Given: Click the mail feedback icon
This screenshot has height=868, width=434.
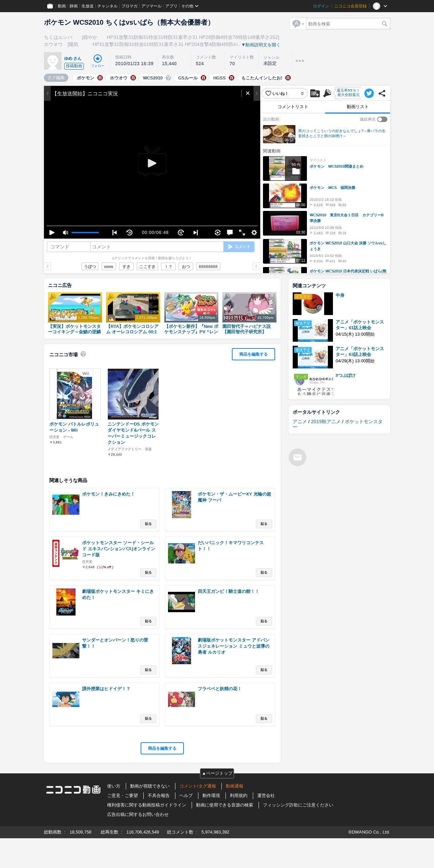Looking at the screenshot, I should coord(297,457).
